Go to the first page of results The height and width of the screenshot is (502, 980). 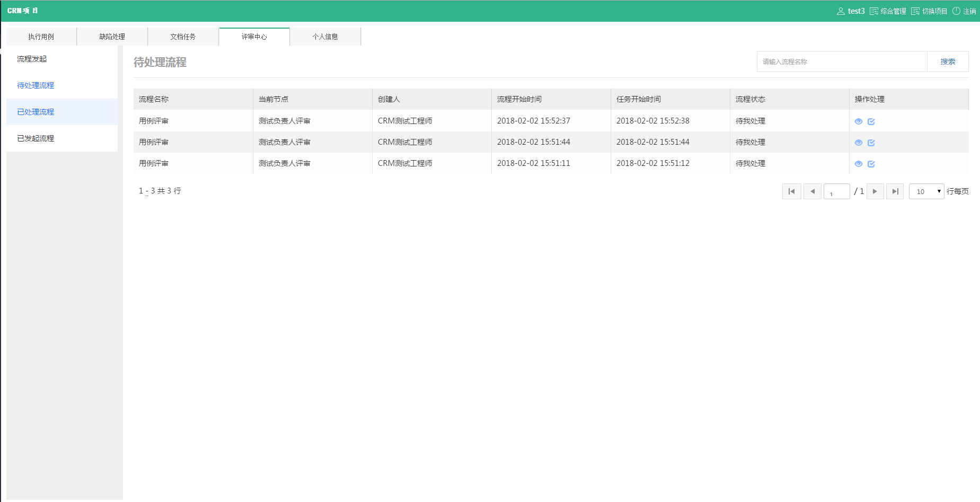tap(791, 191)
